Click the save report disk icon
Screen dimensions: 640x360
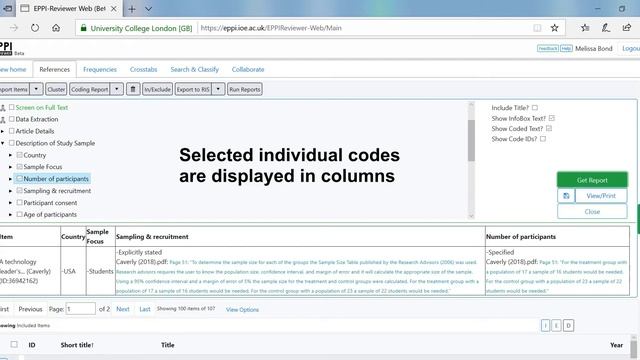click(x=566, y=196)
